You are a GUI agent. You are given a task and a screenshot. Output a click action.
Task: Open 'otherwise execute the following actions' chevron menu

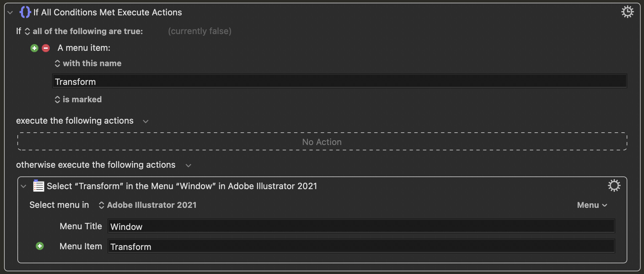point(188,165)
